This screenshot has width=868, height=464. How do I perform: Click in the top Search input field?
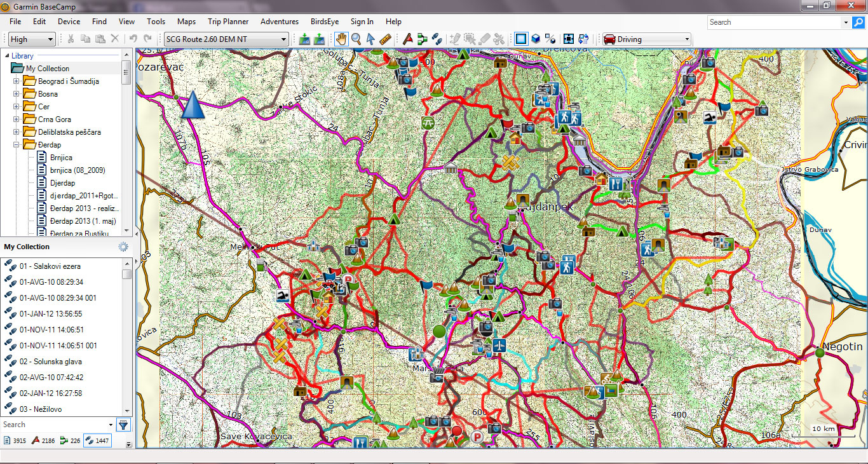[774, 22]
